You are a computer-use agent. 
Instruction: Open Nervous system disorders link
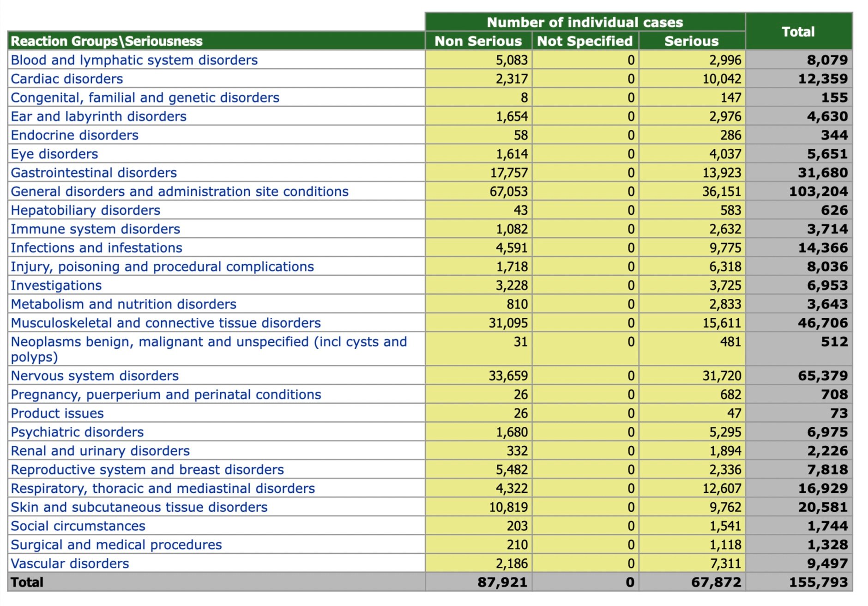(95, 376)
